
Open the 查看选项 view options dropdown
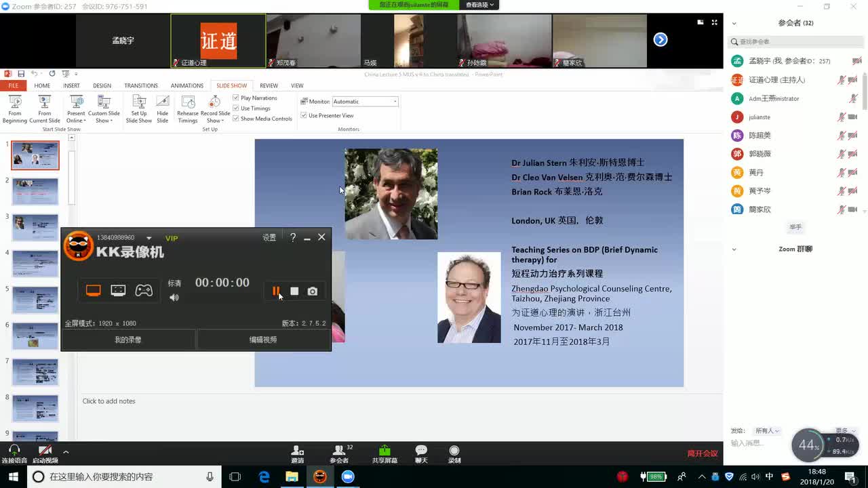(480, 5)
